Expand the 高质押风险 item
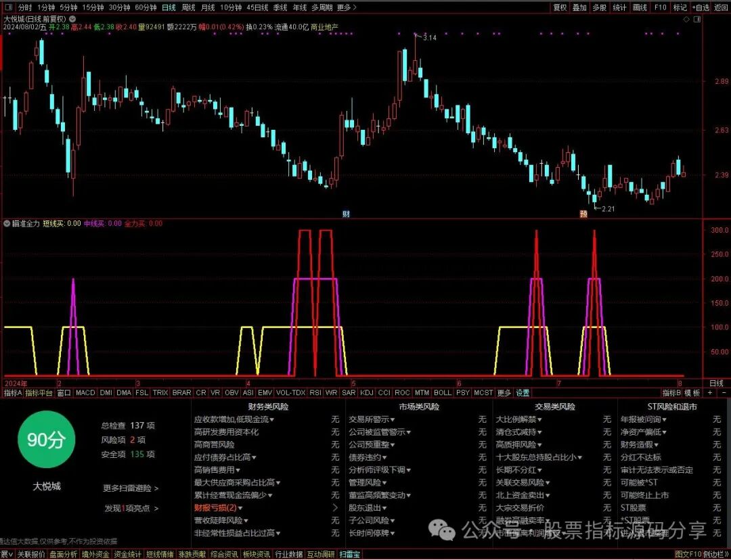Screen dimensions: 731x560 tap(518, 445)
